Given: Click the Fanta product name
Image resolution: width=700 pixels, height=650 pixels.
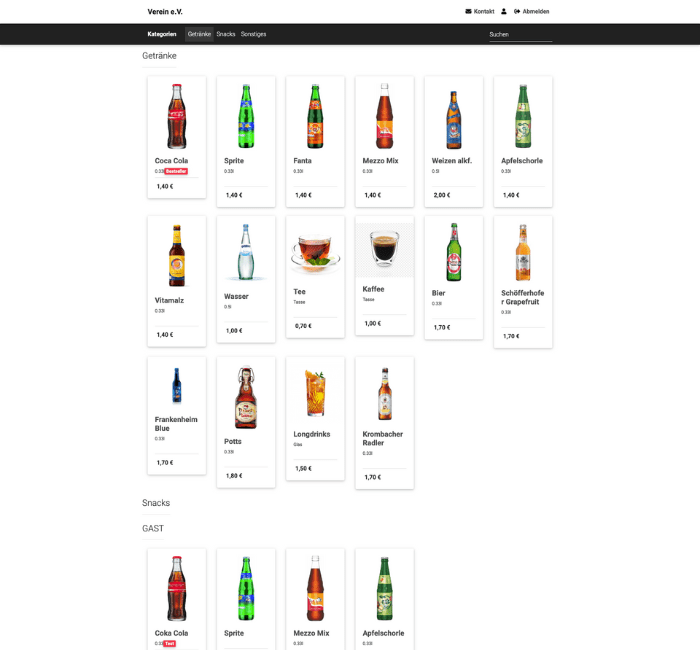Looking at the screenshot, I should coord(302,161).
